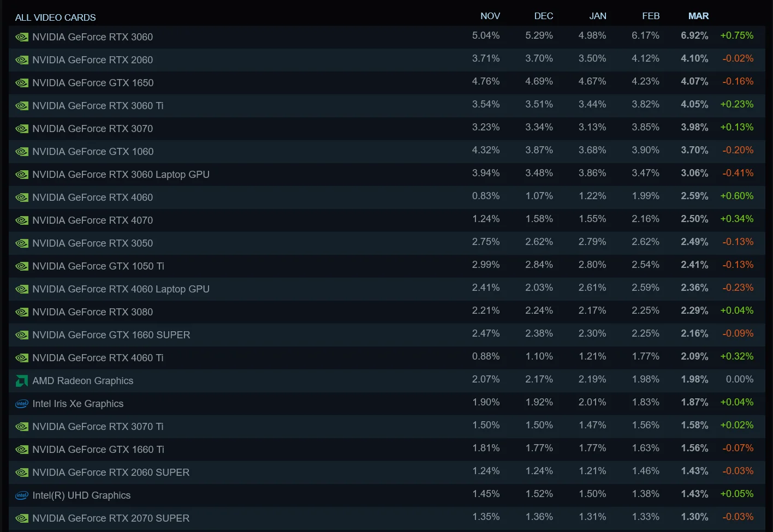The height and width of the screenshot is (532, 773).
Task: Click the +0.75% change for RTX 3060
Action: [736, 35]
